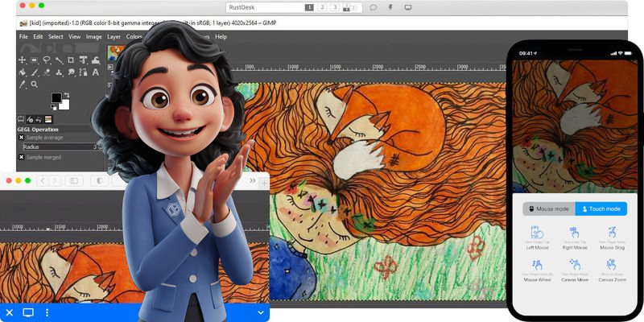The image size is (644, 322).
Task: Toggle the sidebar button in front window
Action: pyautogui.click(x=74, y=180)
